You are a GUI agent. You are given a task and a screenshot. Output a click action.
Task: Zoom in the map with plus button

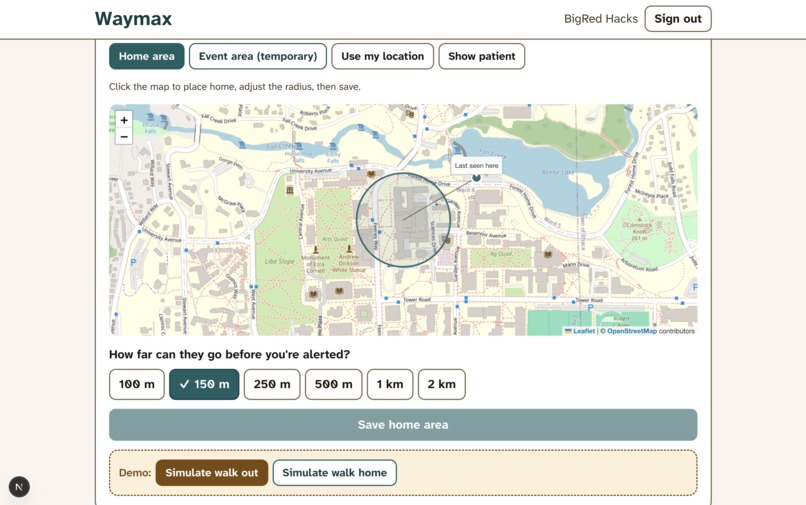pos(124,120)
